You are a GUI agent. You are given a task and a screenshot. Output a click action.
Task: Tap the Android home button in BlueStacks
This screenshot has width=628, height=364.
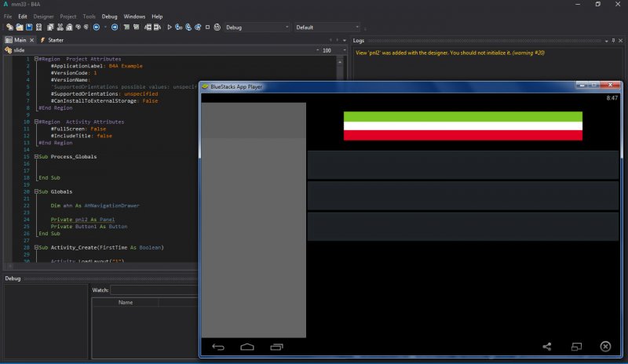pos(247,346)
